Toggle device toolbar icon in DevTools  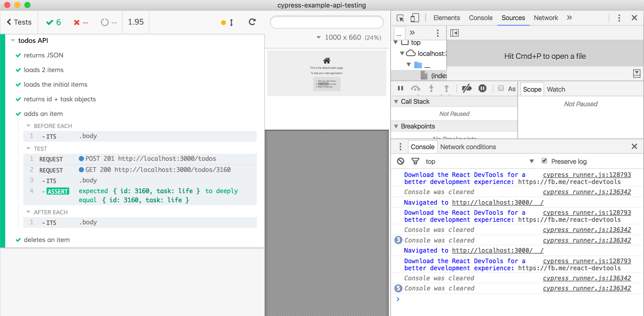pyautogui.click(x=415, y=18)
